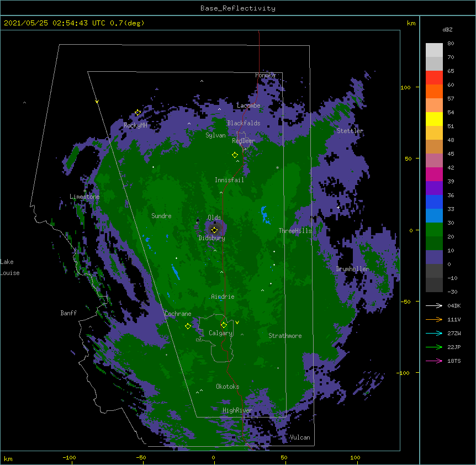Image resolution: width=476 pixels, height=465 pixels.
Task: Click the bright yellow swatch at 54 dBZ
Action: click(x=434, y=119)
